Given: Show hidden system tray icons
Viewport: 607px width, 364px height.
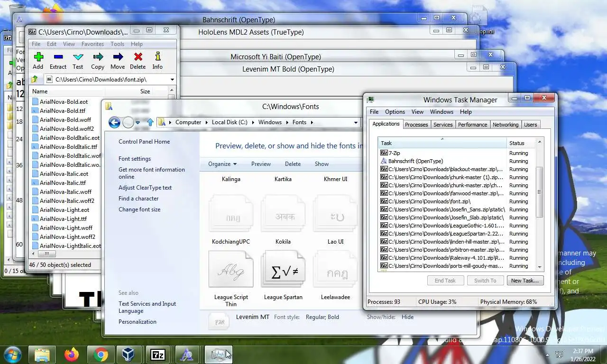Looking at the screenshot, I should 548,355.
